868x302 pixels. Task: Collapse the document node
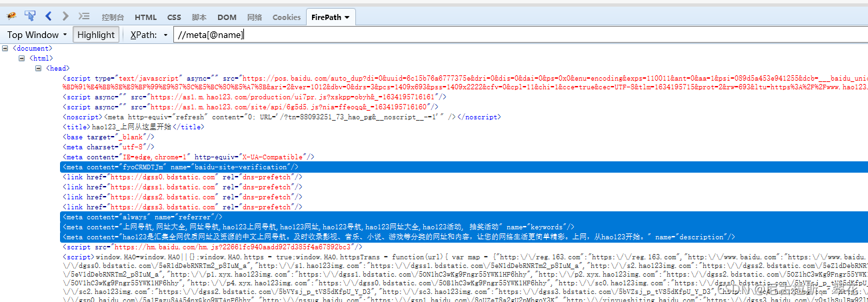5,49
